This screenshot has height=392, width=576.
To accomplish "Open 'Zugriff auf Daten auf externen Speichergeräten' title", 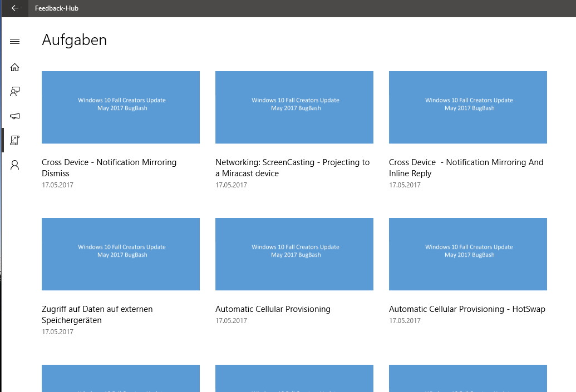I will (x=97, y=315).
